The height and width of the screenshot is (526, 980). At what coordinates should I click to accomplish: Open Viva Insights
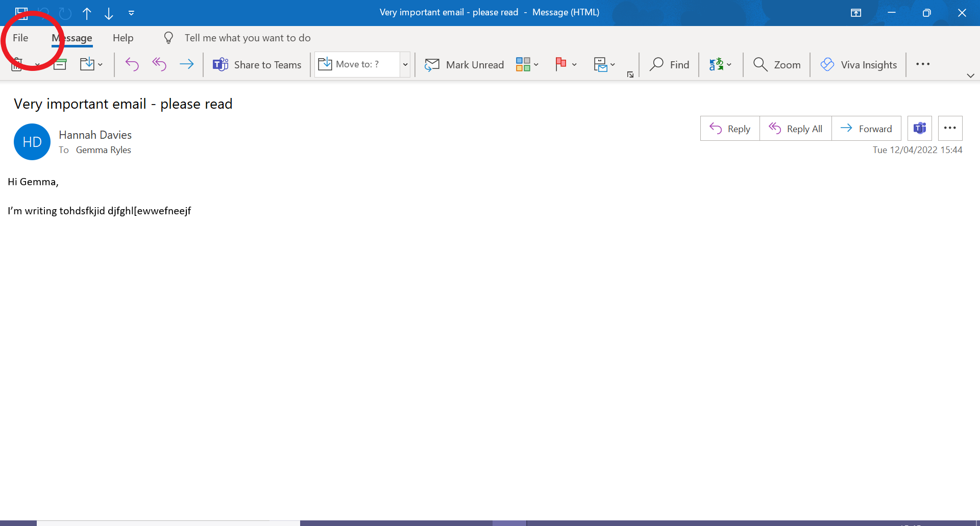point(859,65)
